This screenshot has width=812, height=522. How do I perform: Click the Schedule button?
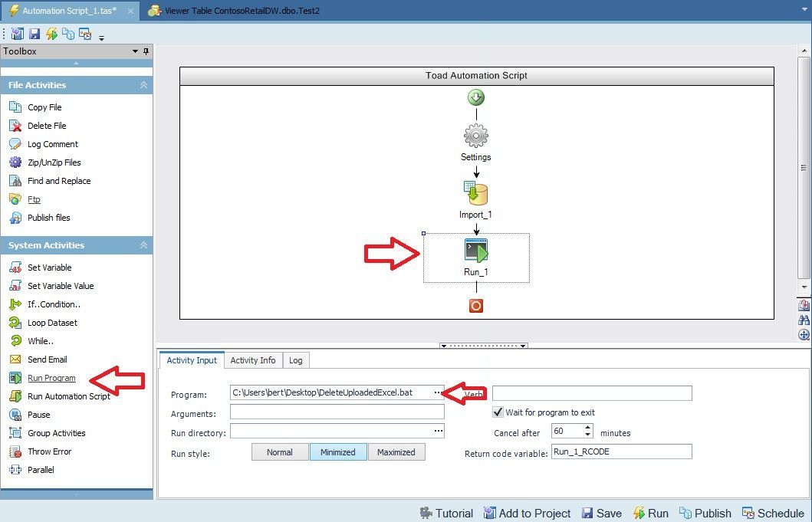click(x=773, y=514)
